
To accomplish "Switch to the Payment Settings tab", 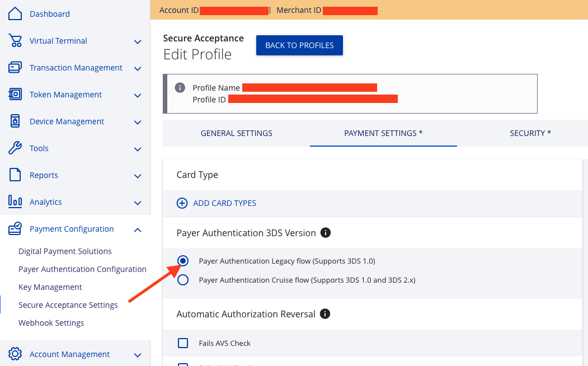I will (x=383, y=133).
